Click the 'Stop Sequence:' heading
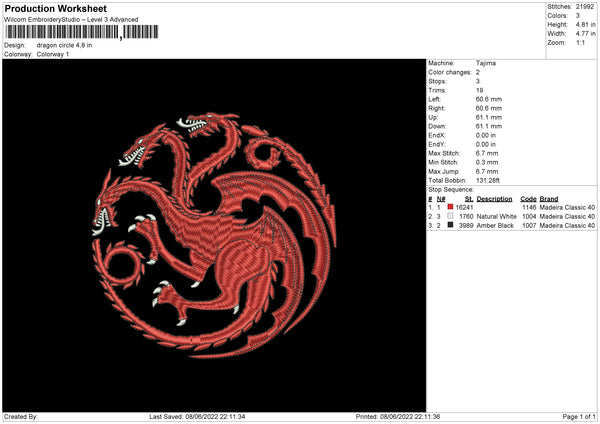600x424 pixels. [451, 190]
